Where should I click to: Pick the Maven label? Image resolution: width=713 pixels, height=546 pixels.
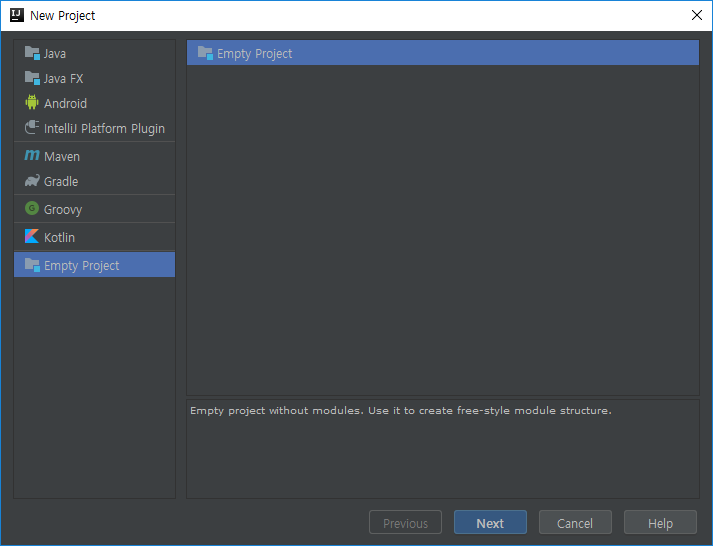click(x=62, y=157)
